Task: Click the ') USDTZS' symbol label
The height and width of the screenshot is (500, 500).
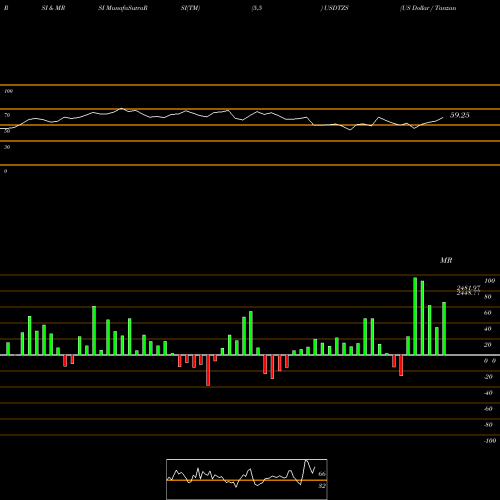Action: pyautogui.click(x=335, y=8)
